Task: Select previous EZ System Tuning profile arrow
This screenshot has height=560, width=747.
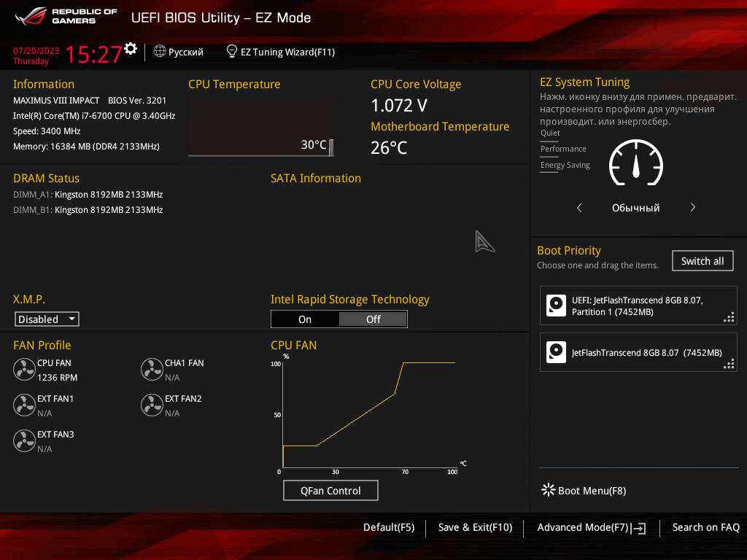Action: click(x=579, y=208)
